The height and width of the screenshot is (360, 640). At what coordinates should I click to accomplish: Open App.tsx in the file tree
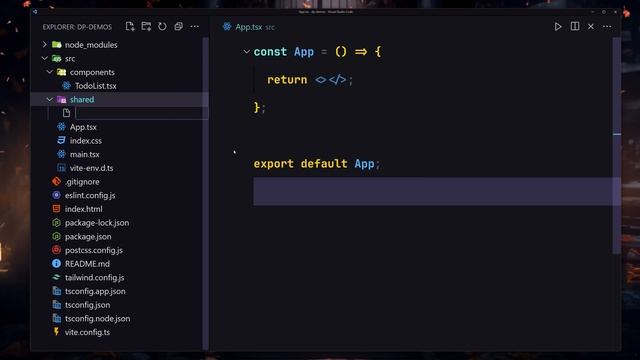pyautogui.click(x=83, y=127)
